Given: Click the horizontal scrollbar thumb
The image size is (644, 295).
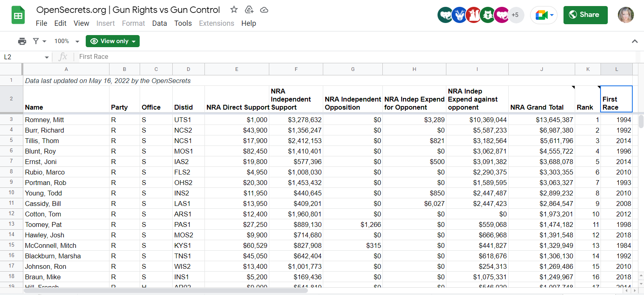Looking at the screenshot, I should [166, 291].
